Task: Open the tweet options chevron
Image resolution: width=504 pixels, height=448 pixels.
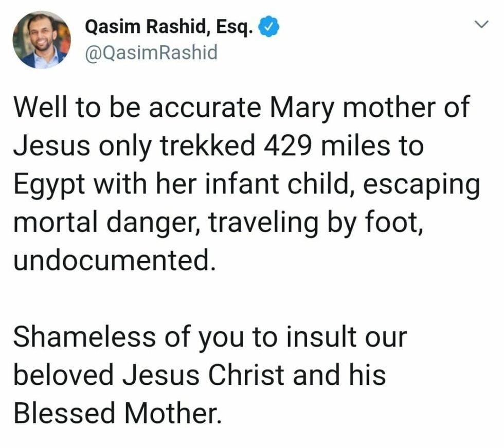Action: coord(480,25)
